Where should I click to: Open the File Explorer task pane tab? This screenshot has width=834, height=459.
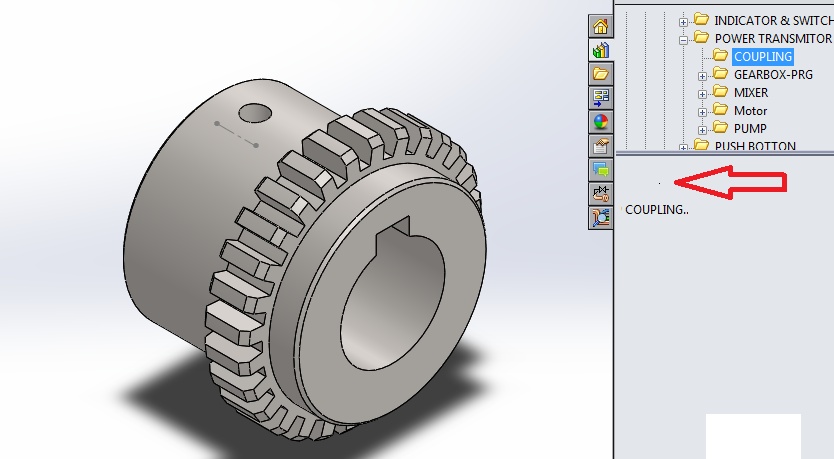(601, 73)
